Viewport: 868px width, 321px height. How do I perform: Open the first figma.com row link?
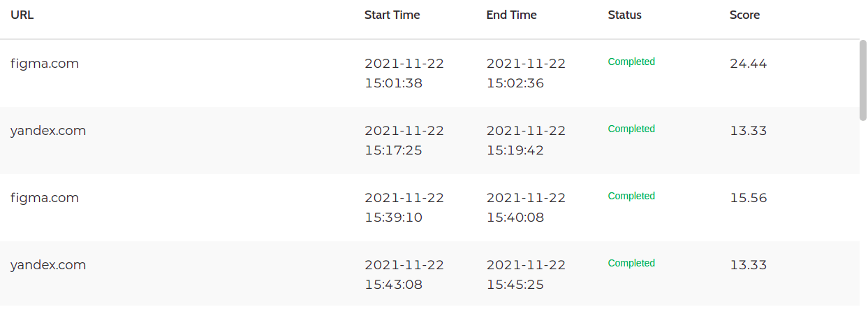(x=45, y=64)
